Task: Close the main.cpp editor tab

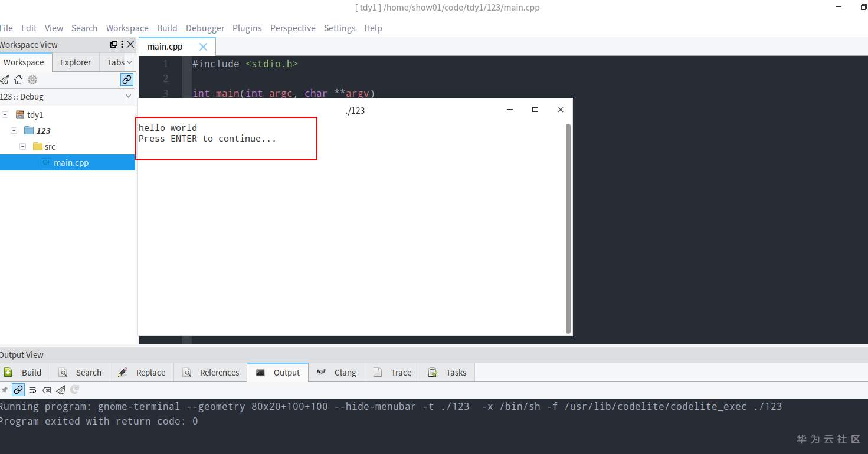Action: click(203, 47)
